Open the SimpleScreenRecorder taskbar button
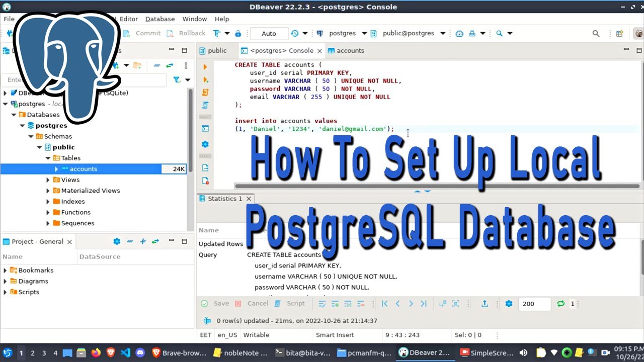Image resolution: width=644 pixels, height=362 pixels. (x=488, y=353)
